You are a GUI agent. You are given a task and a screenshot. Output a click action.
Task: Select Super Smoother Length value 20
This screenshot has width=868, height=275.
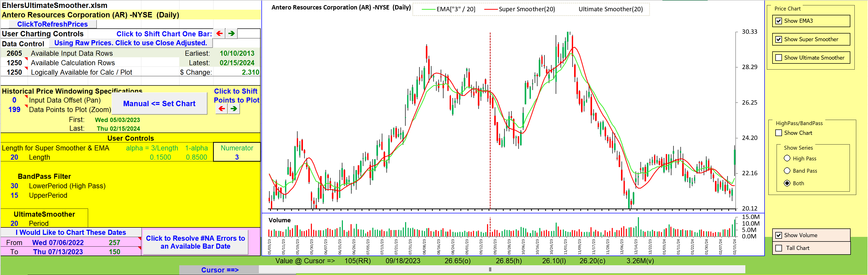[x=14, y=157]
